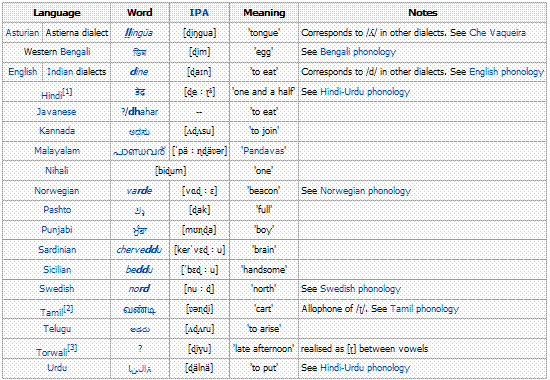Screen dimensions: 550x380
Task: Follow the 'Pandavas' meaning link
Action: tap(264, 151)
